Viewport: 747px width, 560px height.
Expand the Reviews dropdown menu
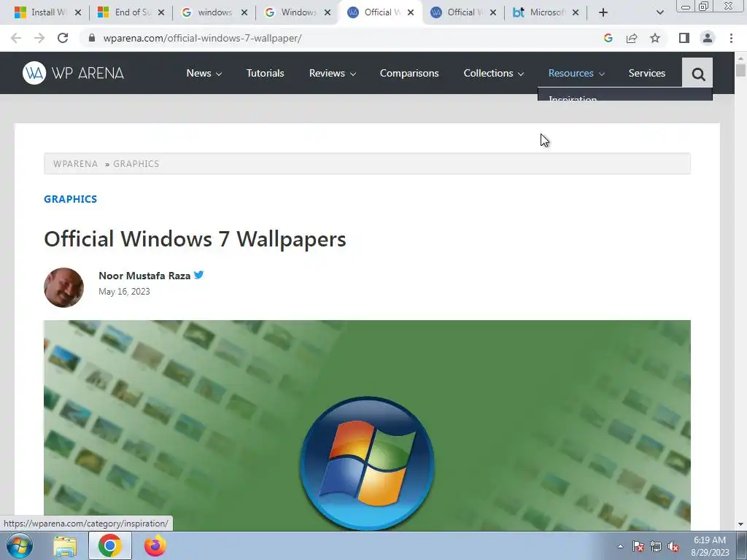333,73
